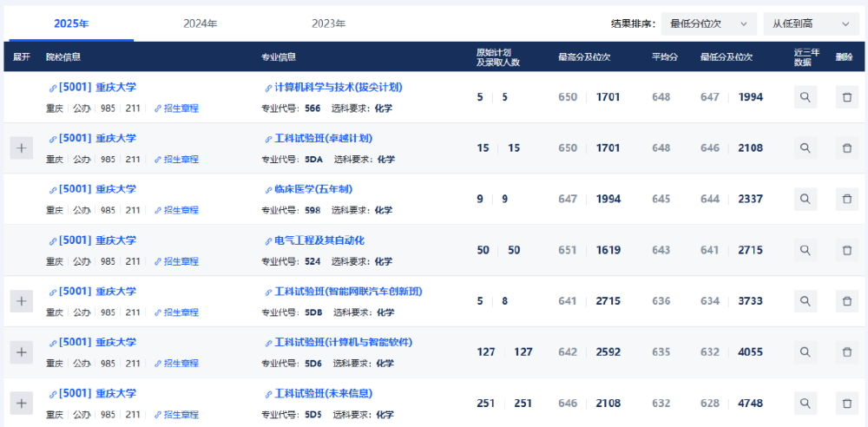
Task: View three-year data for 临床医学(五年制)
Action: point(806,199)
